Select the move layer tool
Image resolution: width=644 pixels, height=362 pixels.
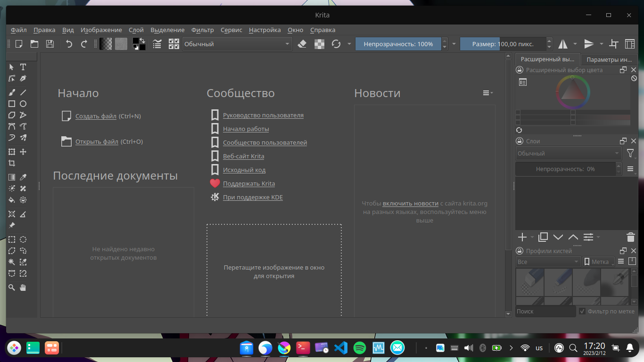coord(23,152)
